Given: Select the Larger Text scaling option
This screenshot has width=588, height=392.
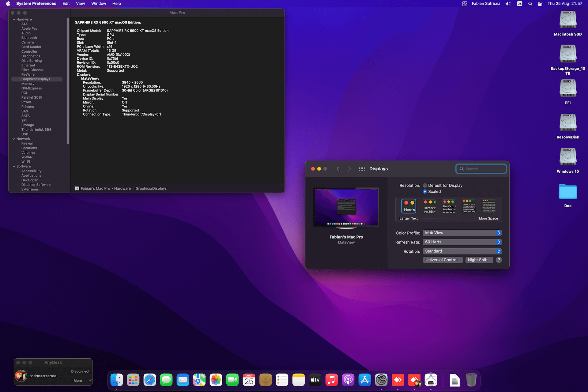Looking at the screenshot, I should pyautogui.click(x=409, y=206).
